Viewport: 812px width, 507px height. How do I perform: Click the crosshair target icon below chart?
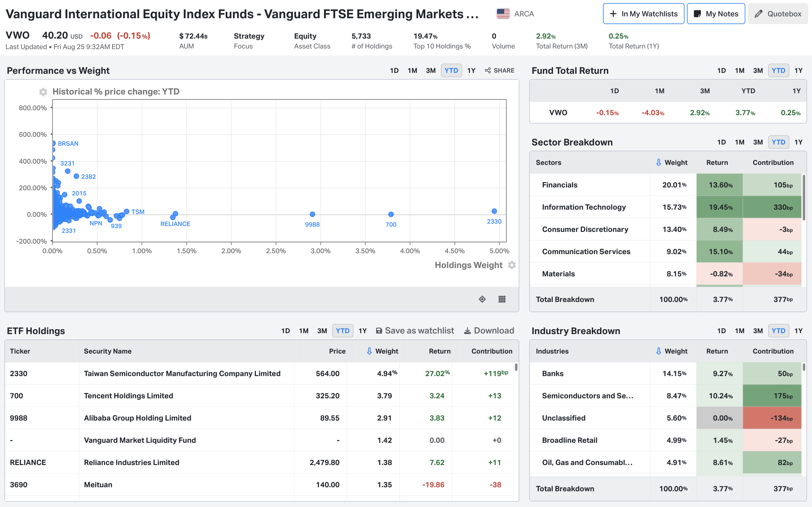coord(482,299)
